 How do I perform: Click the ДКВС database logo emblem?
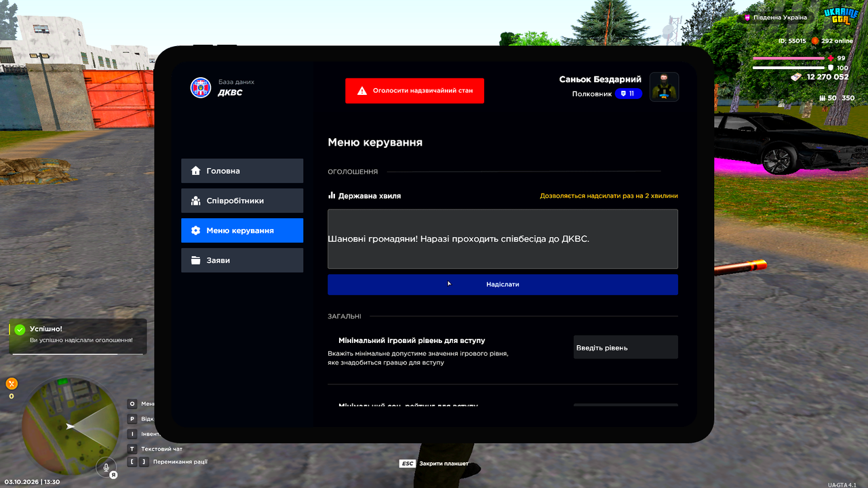201,87
